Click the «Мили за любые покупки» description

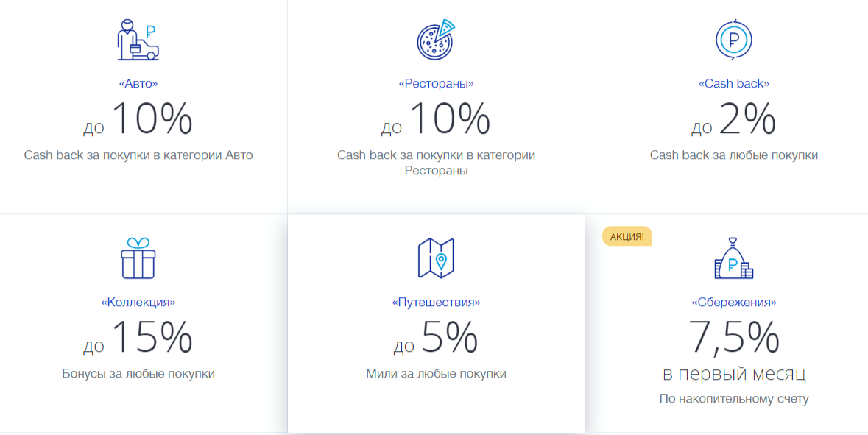436,374
